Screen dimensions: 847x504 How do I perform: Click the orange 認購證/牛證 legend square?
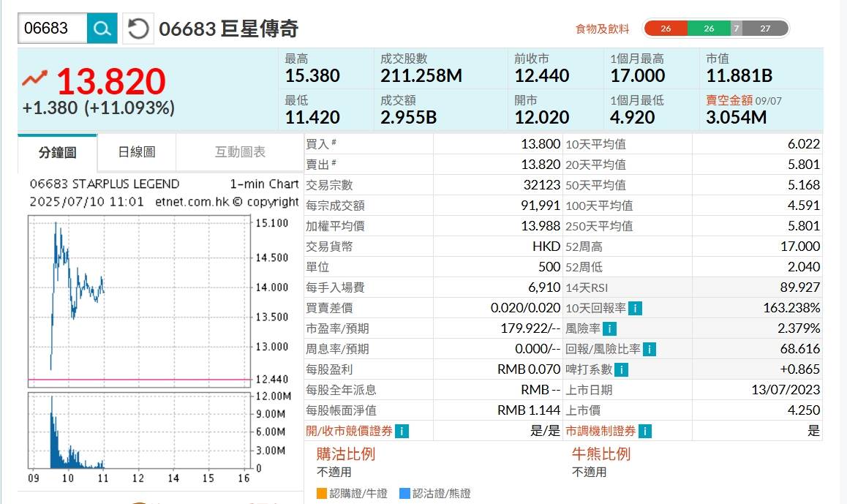click(x=322, y=494)
